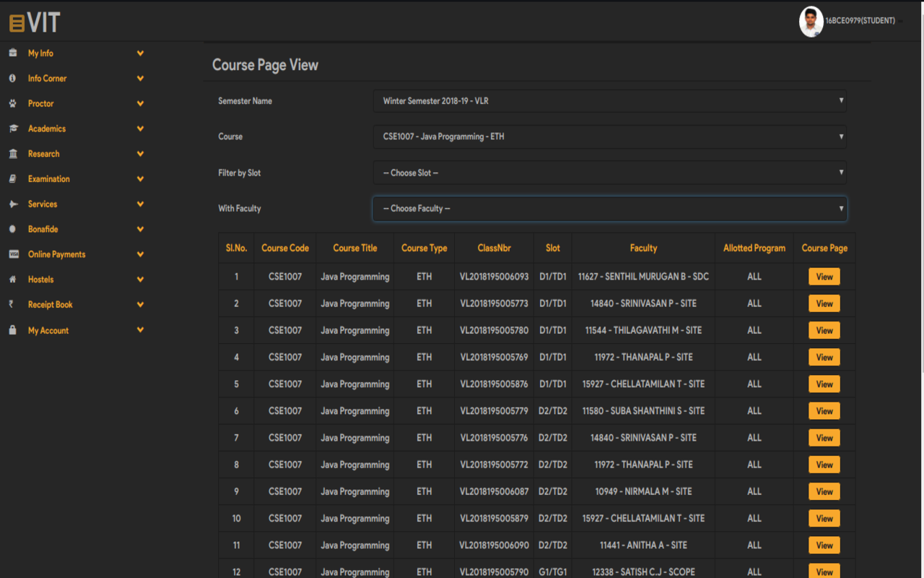Open the With Faculty dropdown

[610, 208]
